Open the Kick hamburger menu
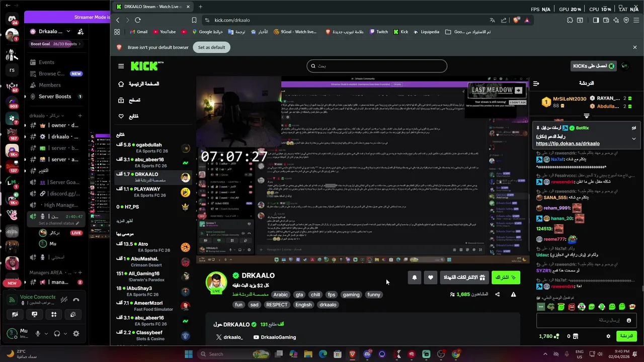This screenshot has width=644, height=362. 121,66
